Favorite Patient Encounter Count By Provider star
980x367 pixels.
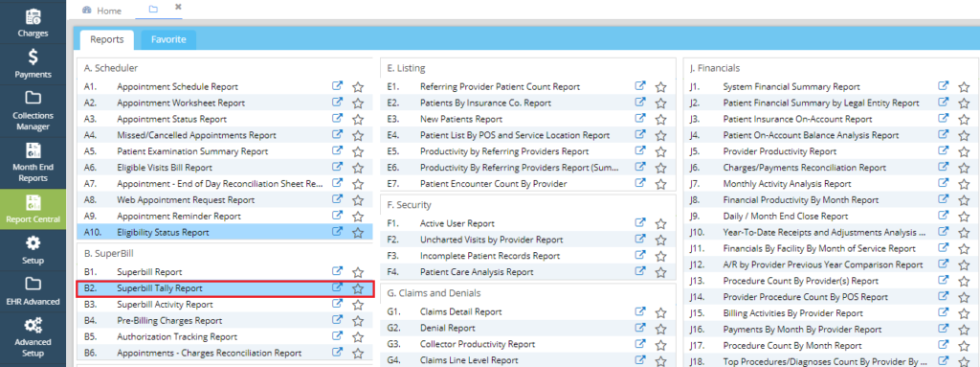tap(660, 184)
